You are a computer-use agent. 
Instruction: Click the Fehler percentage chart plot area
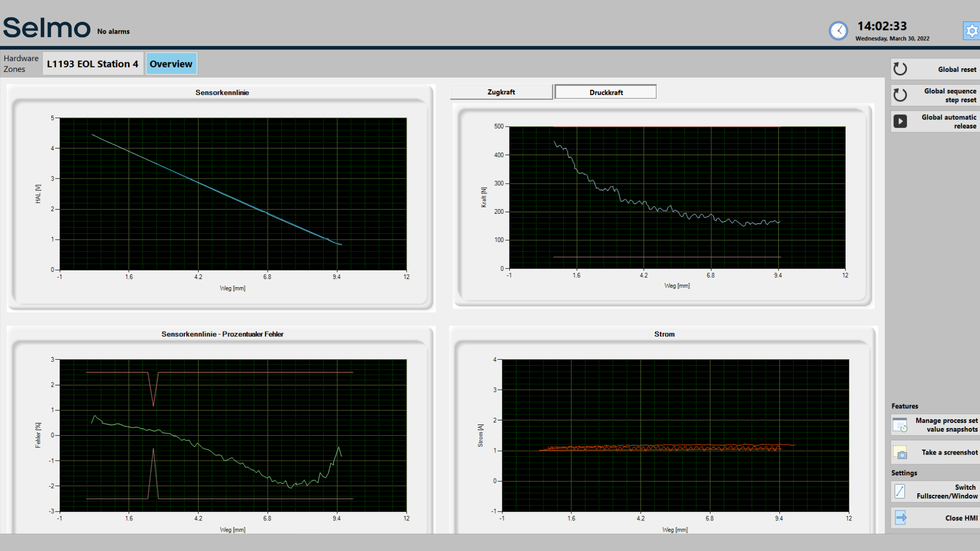pyautogui.click(x=233, y=435)
